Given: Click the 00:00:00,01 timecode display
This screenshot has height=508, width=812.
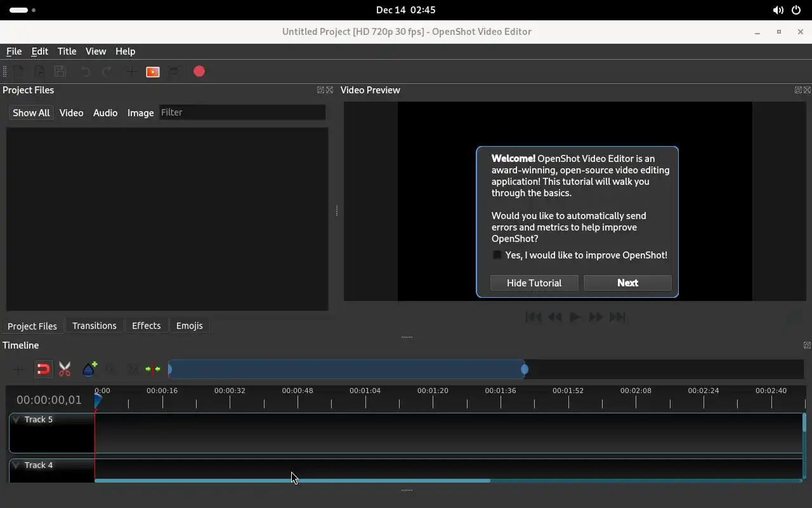Looking at the screenshot, I should tap(49, 400).
